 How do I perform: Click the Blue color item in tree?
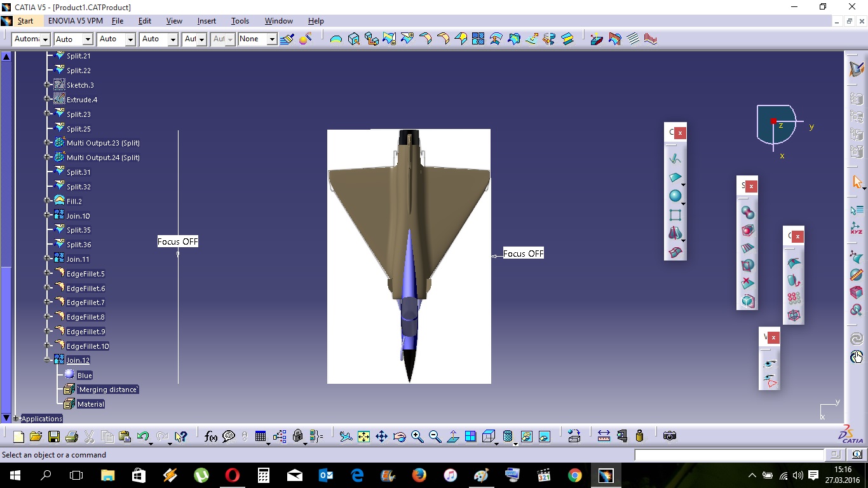pyautogui.click(x=84, y=376)
